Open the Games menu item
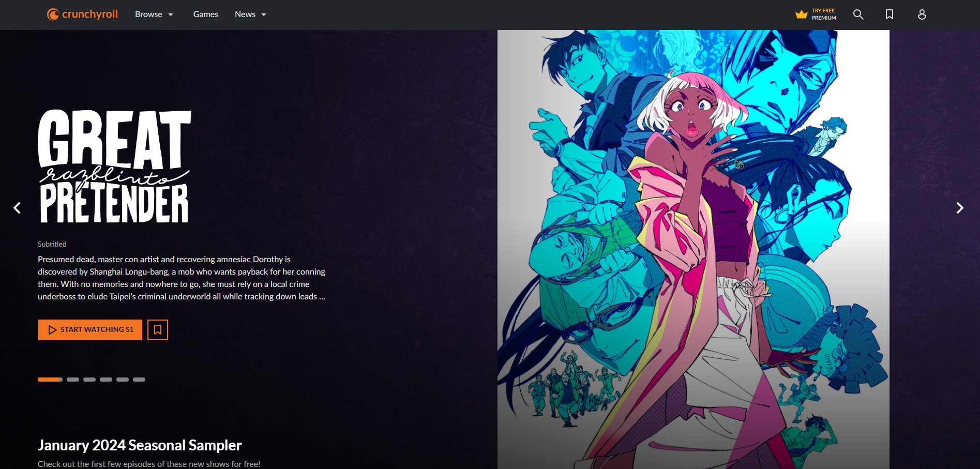This screenshot has width=980, height=469. point(205,14)
